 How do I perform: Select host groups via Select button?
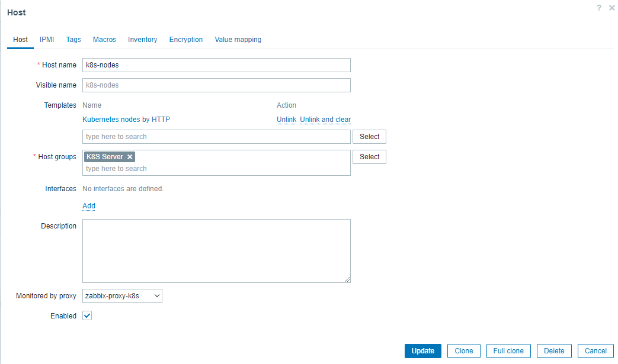pos(369,157)
